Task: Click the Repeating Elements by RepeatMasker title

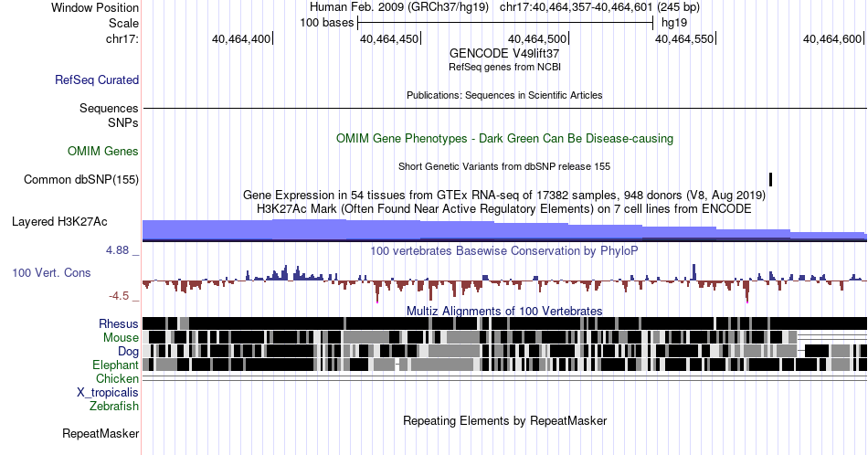Action: (x=504, y=420)
